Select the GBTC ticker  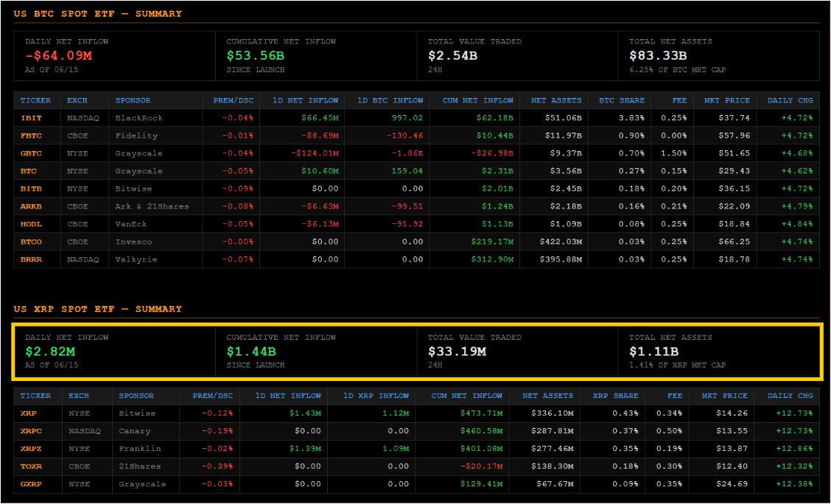pos(31,153)
